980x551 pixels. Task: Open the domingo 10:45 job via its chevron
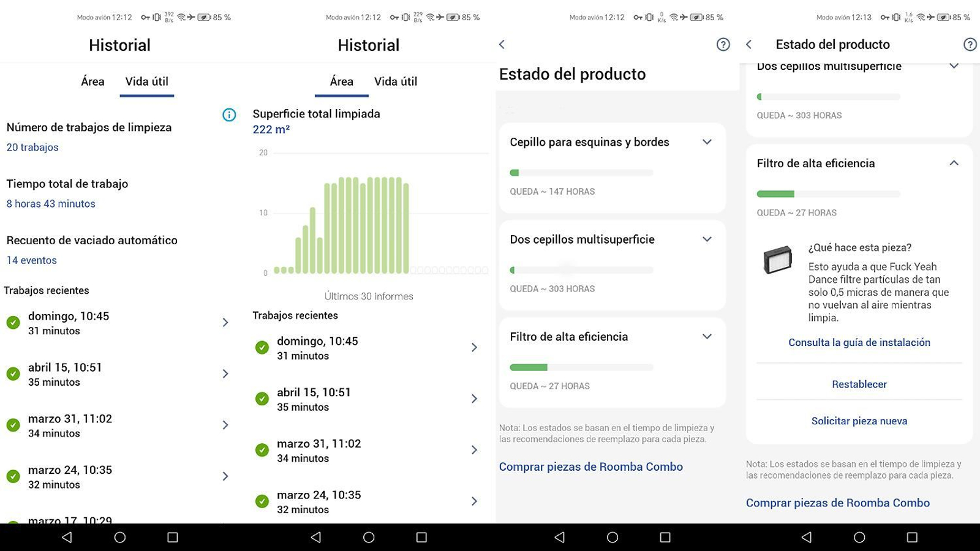point(226,323)
